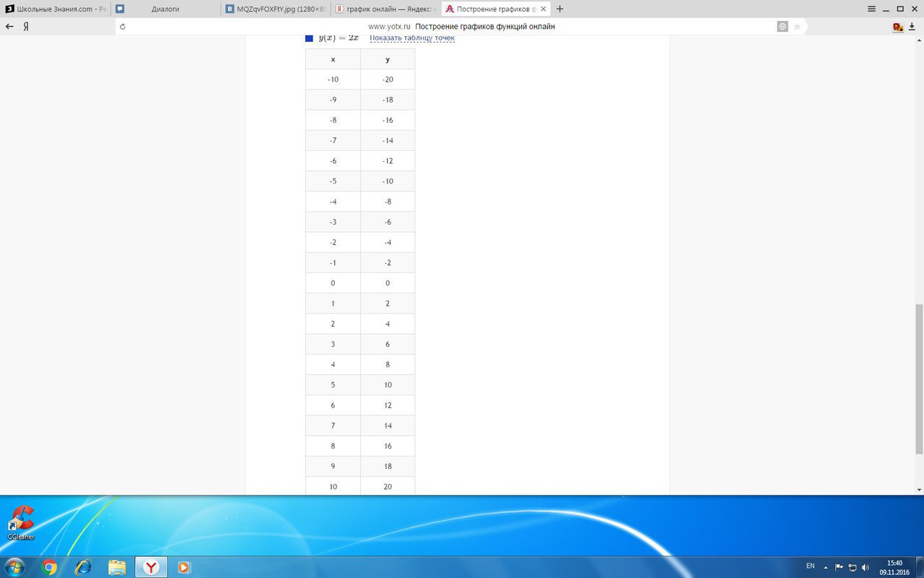Select the table cell with -18
This screenshot has width=924, height=578.
(388, 100)
